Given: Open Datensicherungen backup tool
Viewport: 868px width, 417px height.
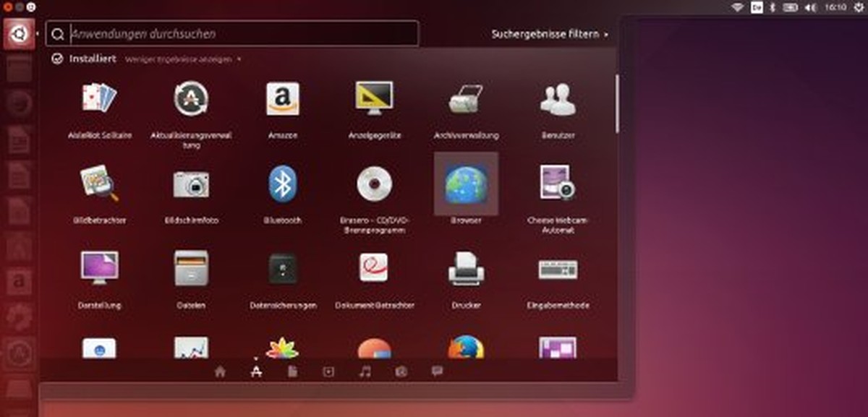Looking at the screenshot, I should pyautogui.click(x=282, y=268).
